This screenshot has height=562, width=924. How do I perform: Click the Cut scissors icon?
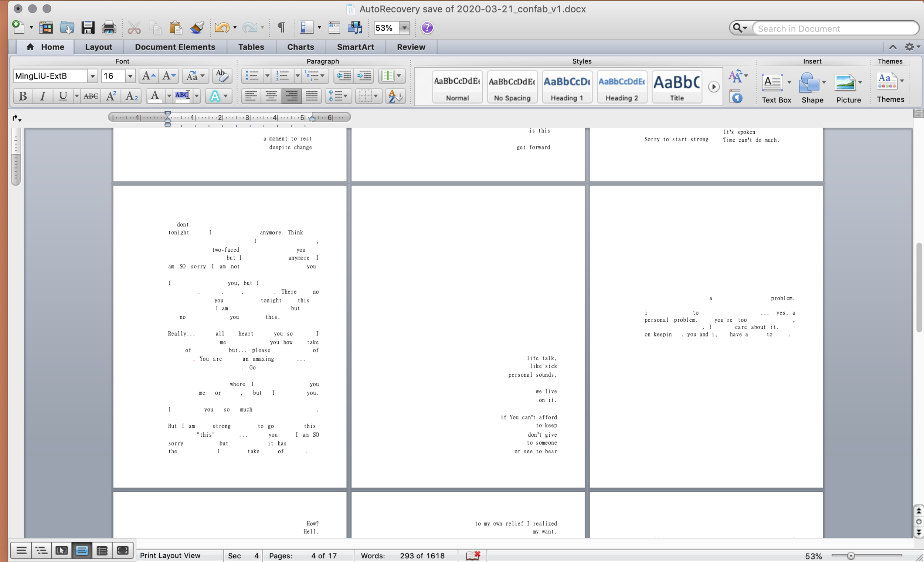134,28
